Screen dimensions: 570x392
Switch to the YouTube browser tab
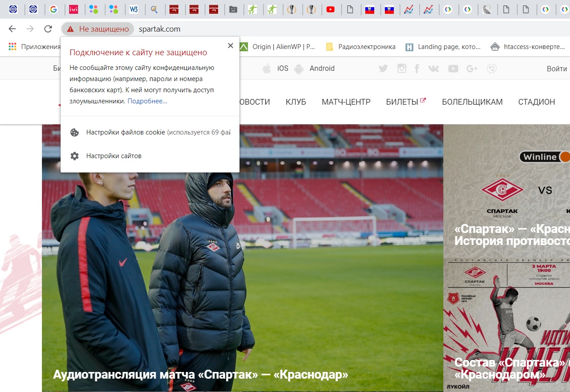pos(330,9)
